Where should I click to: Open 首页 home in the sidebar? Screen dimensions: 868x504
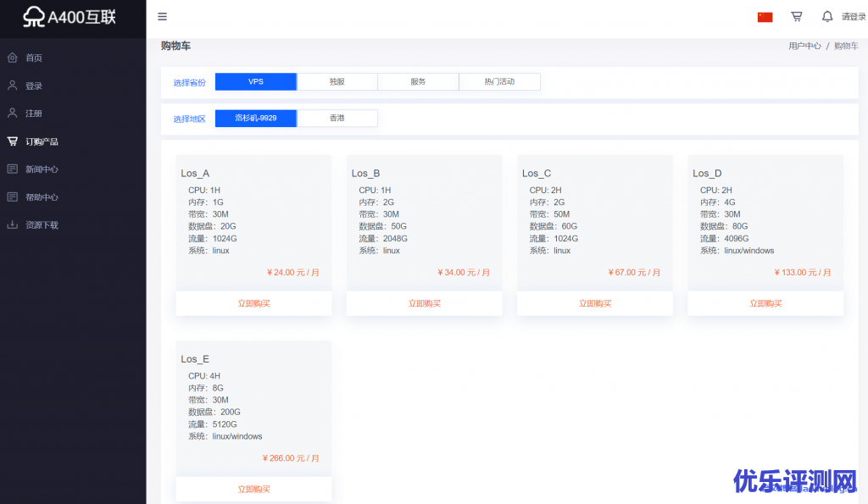coord(34,58)
